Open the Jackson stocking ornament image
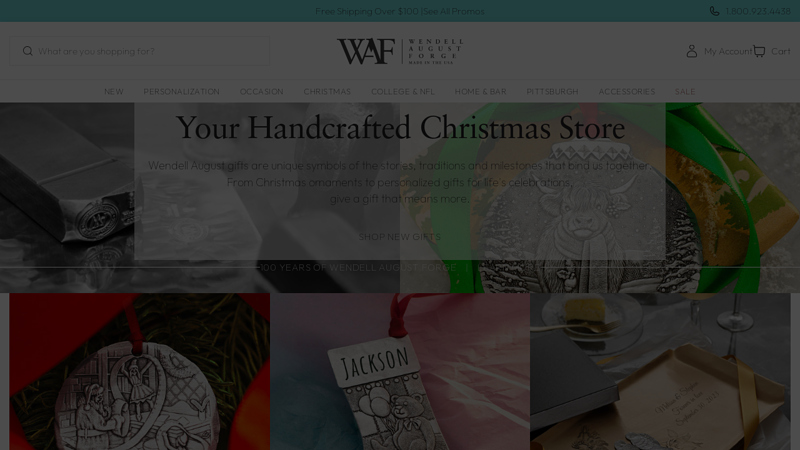 (400, 371)
